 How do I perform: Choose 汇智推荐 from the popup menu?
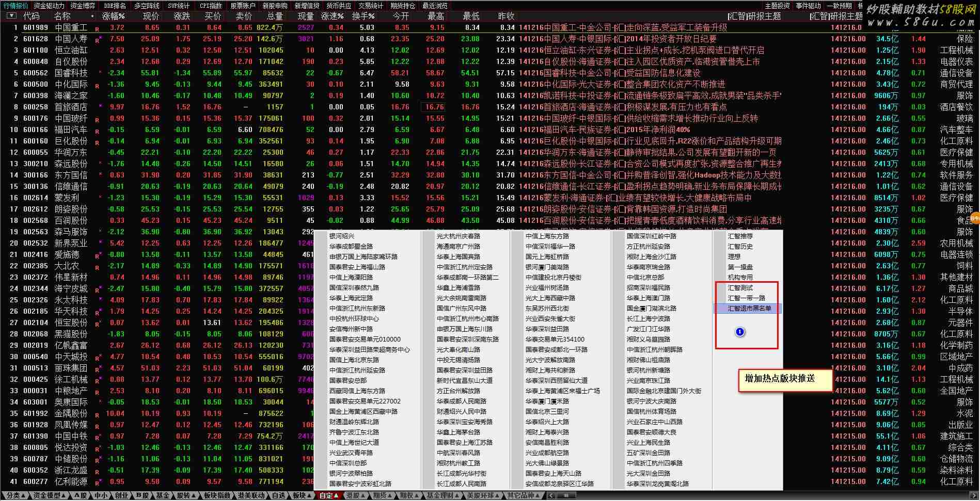(x=740, y=236)
